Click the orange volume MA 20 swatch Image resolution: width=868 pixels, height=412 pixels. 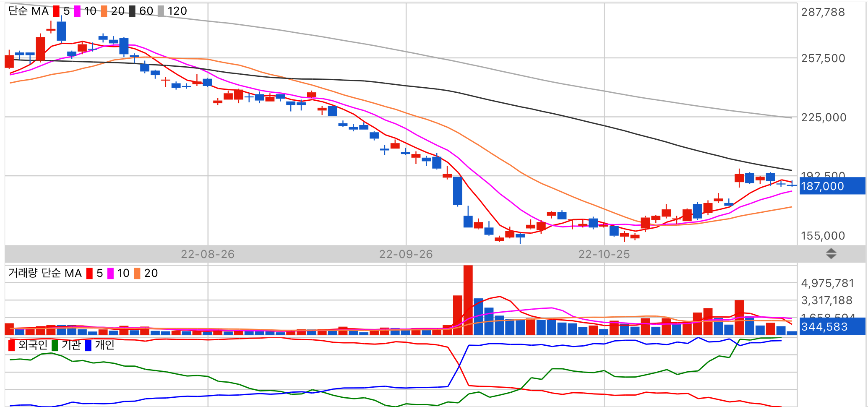click(137, 274)
